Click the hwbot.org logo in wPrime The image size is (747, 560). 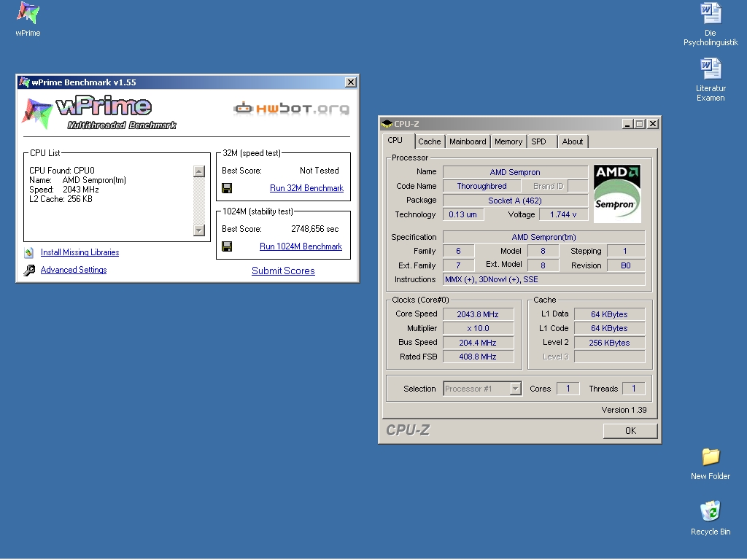point(292,109)
